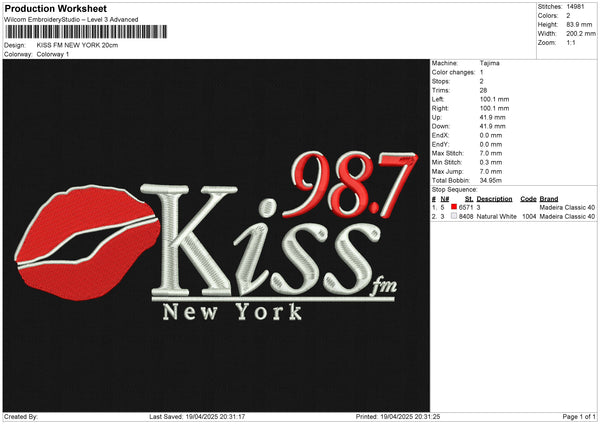600x424 pixels.
Task: Click the 'Colorway 1' value
Action: [x=53, y=54]
